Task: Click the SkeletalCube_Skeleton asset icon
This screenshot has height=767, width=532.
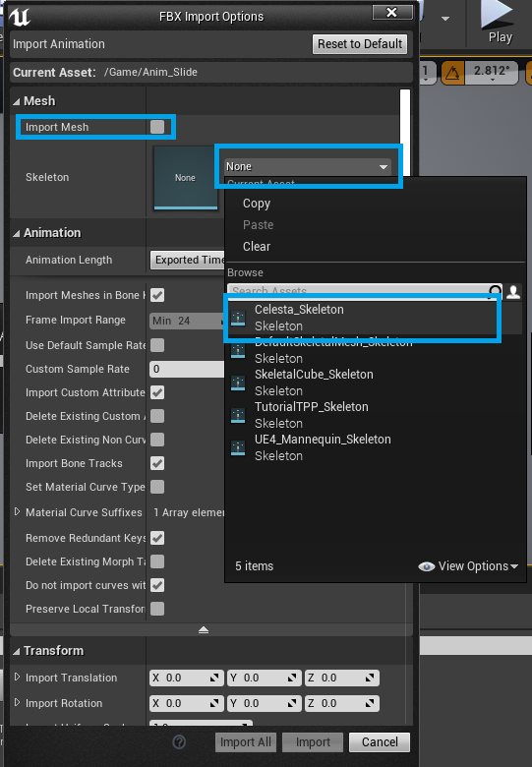Action: [238, 383]
